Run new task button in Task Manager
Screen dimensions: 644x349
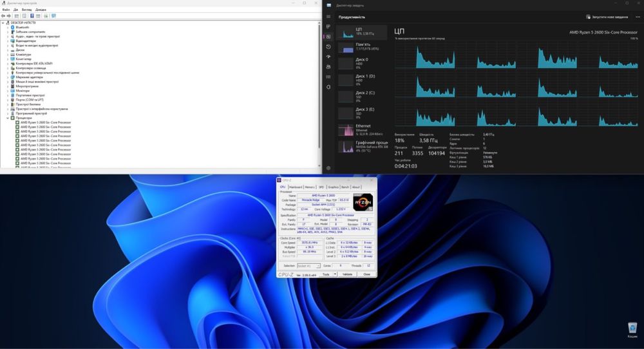tap(607, 17)
